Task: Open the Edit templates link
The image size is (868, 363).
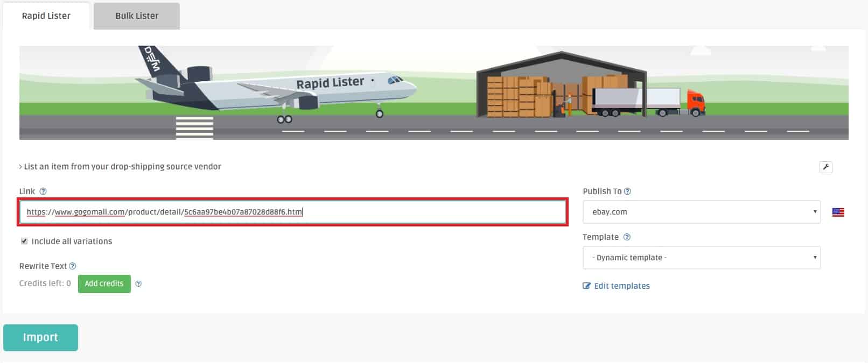Action: click(622, 286)
